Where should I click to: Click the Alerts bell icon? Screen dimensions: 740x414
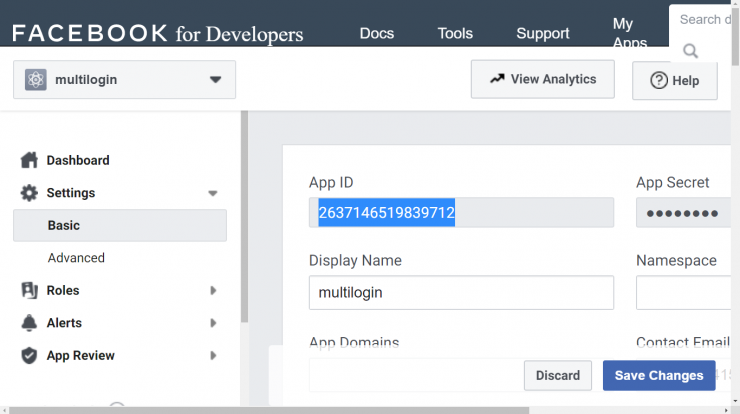29,323
